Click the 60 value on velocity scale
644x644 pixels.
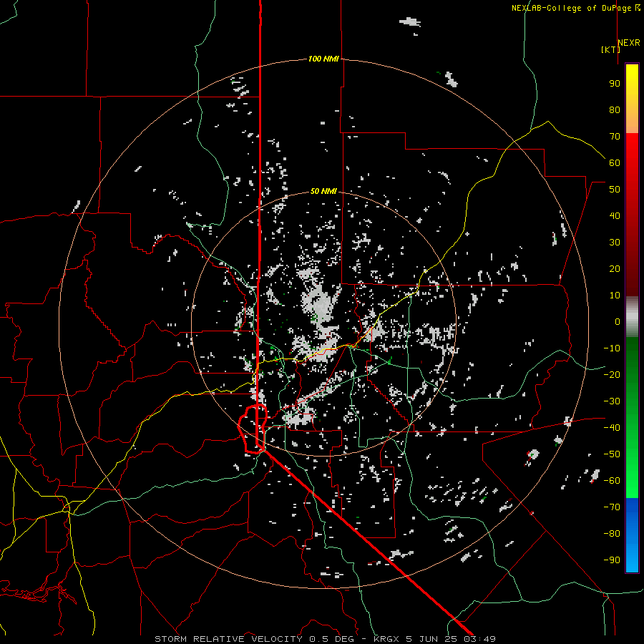tap(615, 163)
